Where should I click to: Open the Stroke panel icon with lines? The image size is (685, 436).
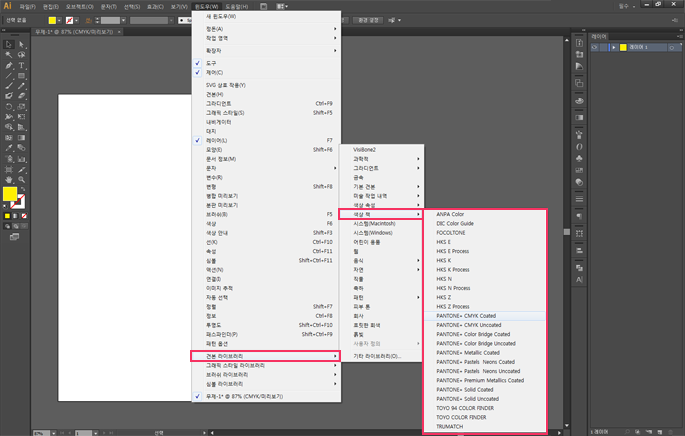point(579,199)
